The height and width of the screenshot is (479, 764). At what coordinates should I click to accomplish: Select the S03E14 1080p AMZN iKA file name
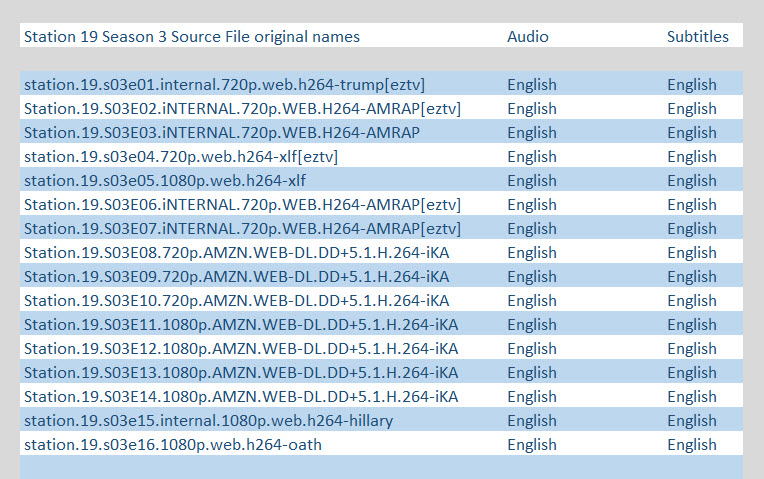tap(241, 397)
